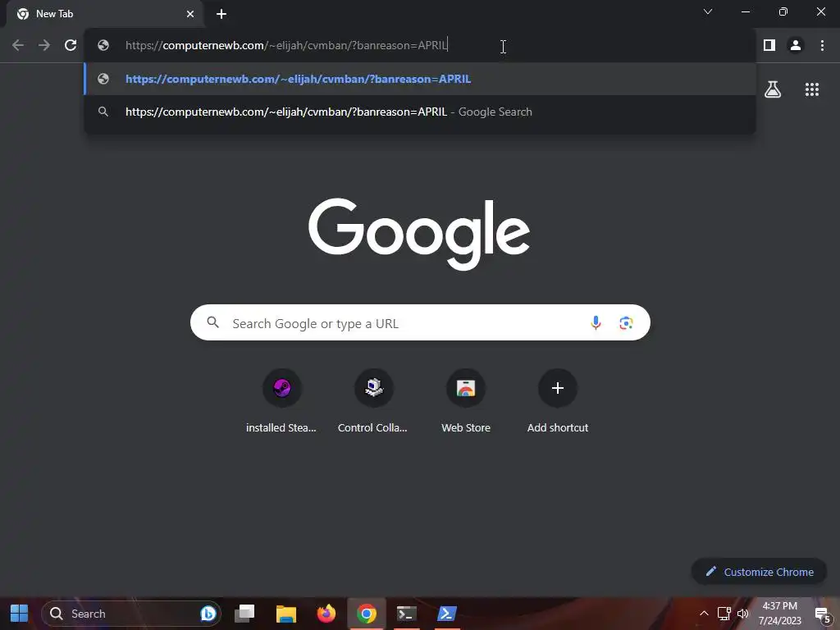Open the notification center icon
The image size is (840, 630).
point(822,614)
